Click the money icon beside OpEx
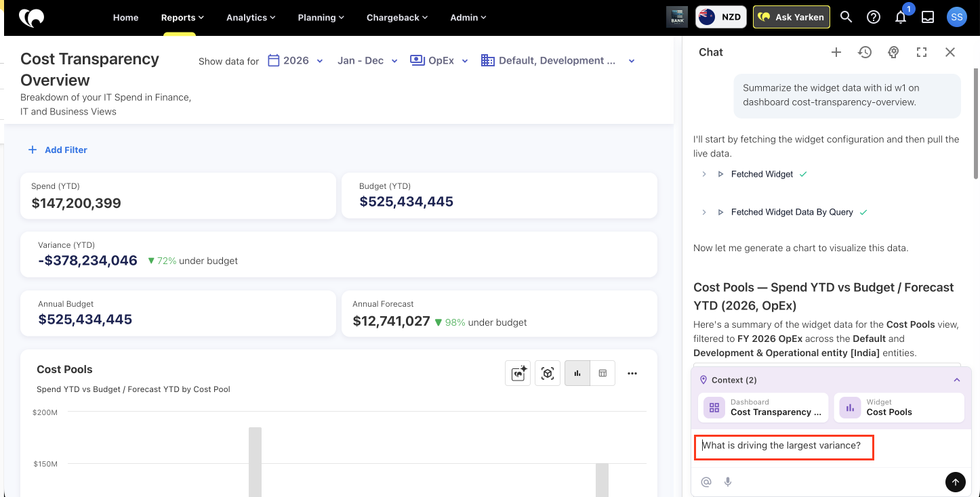This screenshot has height=497, width=980. coord(417,60)
